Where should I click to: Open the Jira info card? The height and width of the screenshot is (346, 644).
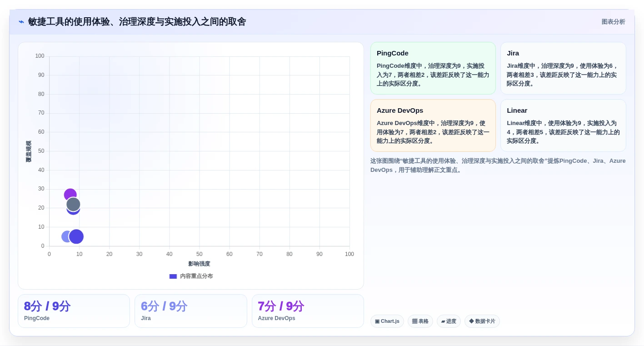coord(563,68)
